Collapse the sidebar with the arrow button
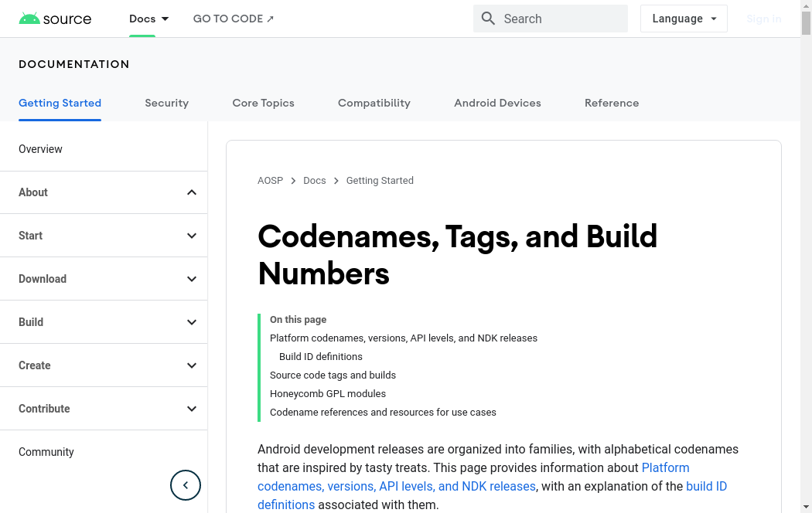Image resolution: width=812 pixels, height=513 pixels. coord(186,485)
